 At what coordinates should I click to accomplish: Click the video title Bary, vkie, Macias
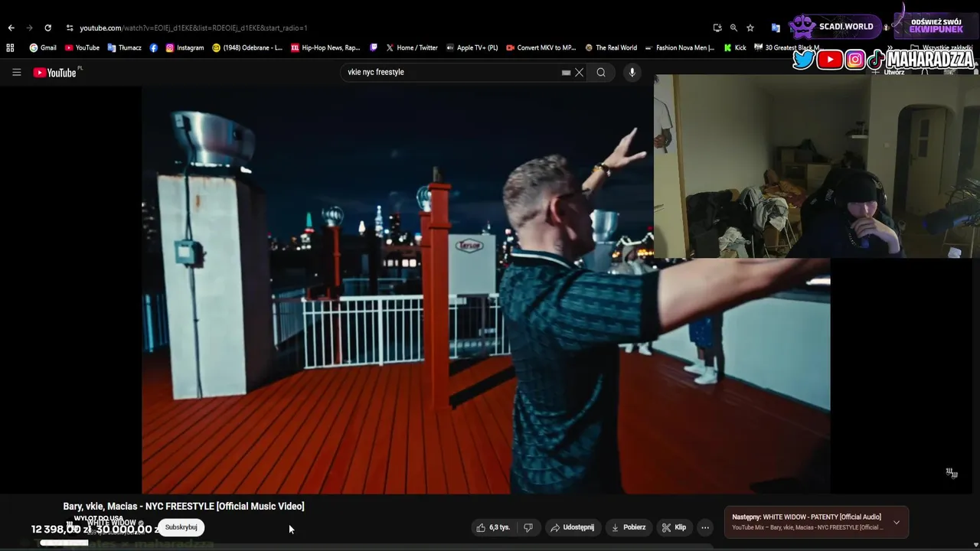pyautogui.click(x=184, y=507)
